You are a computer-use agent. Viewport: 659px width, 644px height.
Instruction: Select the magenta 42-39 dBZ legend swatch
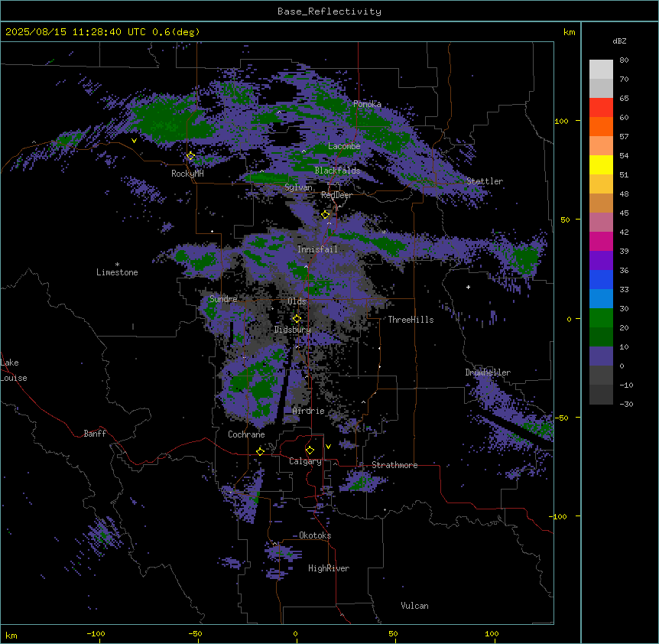[x=601, y=241]
